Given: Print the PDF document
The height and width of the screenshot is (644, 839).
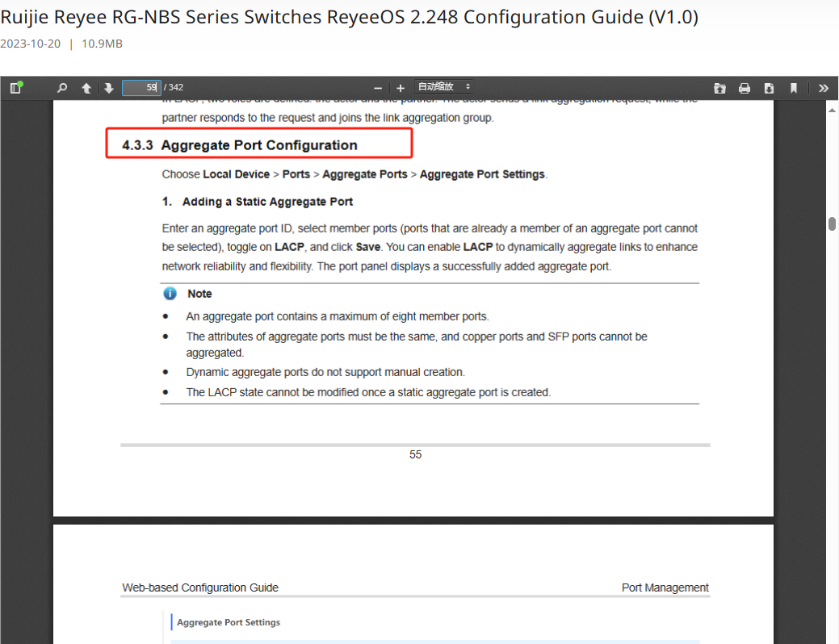Looking at the screenshot, I should (745, 88).
